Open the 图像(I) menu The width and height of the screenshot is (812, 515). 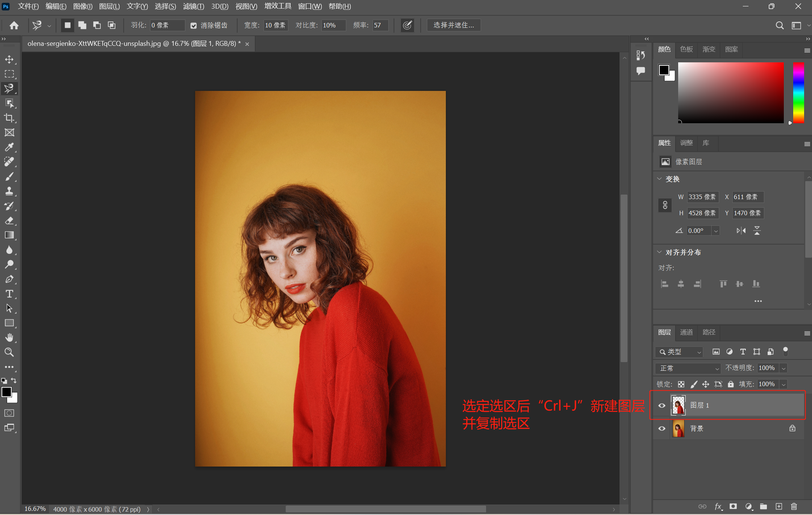tap(83, 6)
